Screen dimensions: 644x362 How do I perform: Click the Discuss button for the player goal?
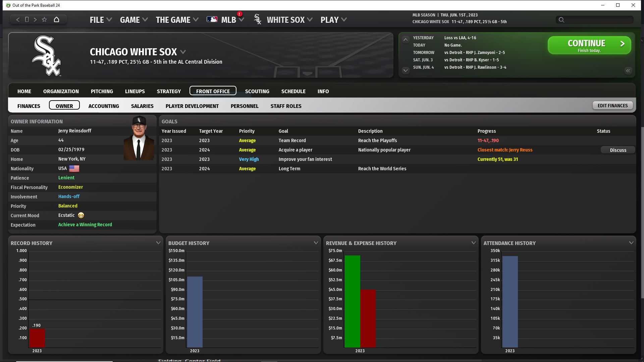coord(618,150)
